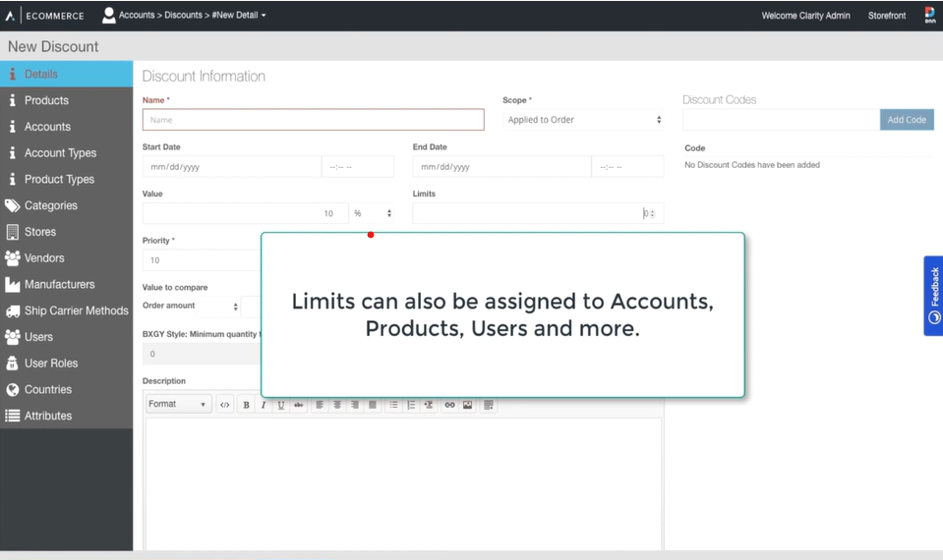This screenshot has width=943, height=560.
Task: Select Account Types in sidebar
Action: pos(66,153)
